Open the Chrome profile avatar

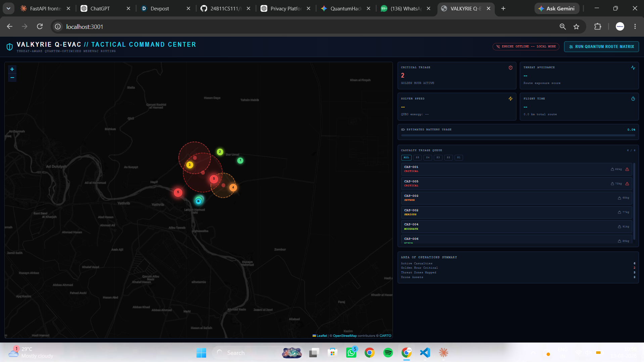[x=620, y=27]
